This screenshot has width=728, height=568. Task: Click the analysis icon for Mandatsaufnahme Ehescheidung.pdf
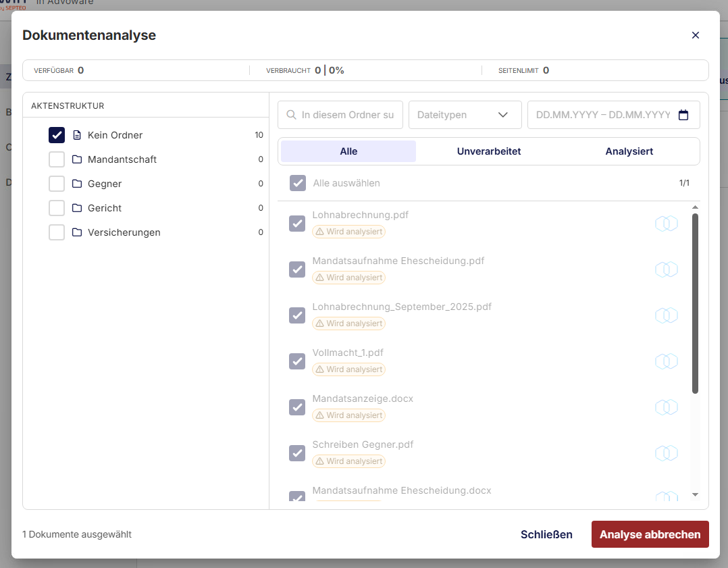coord(667,269)
